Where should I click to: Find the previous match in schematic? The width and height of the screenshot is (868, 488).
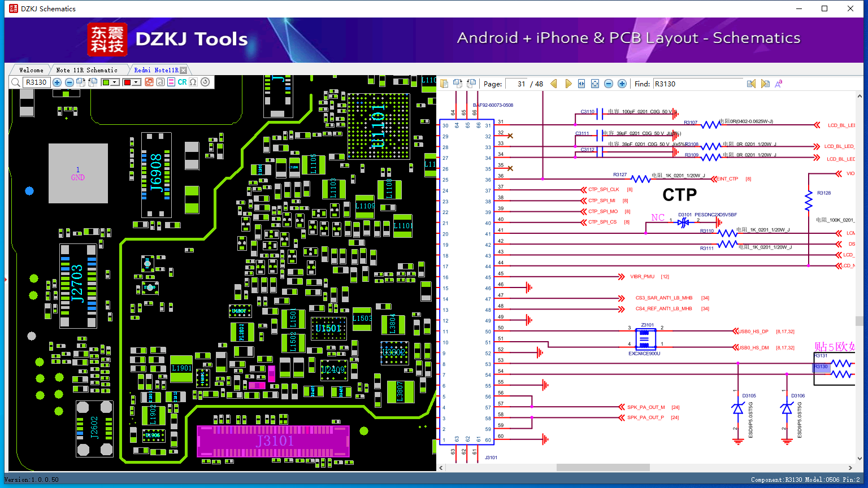point(751,84)
